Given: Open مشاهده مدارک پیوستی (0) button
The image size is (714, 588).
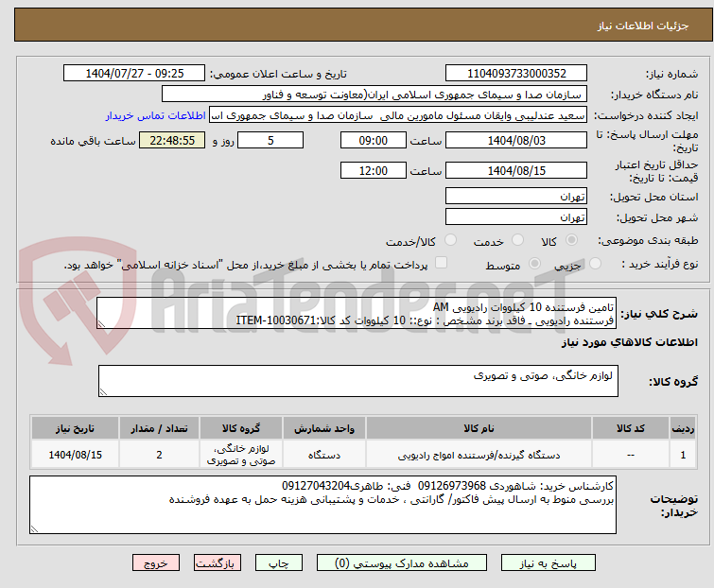Looking at the screenshot, I should click(x=402, y=563).
